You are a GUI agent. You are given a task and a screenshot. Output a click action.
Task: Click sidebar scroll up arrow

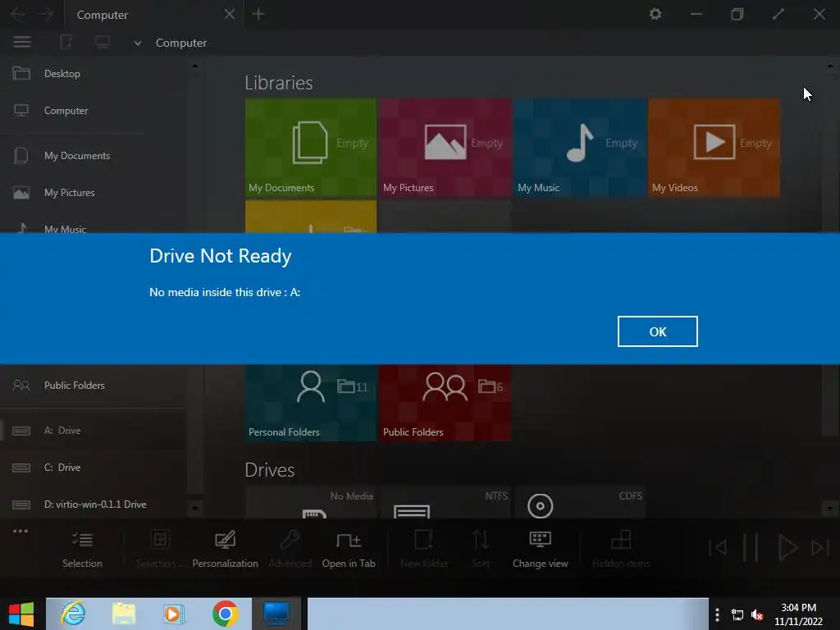click(x=195, y=66)
